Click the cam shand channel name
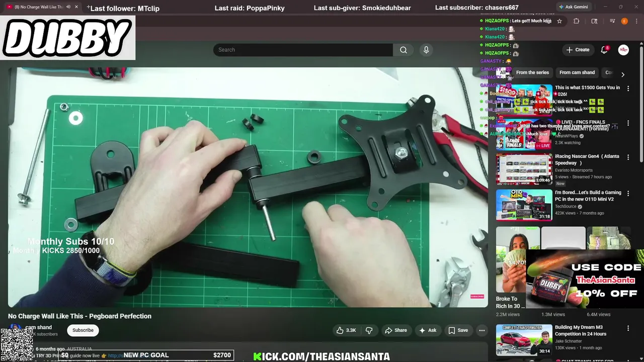The height and width of the screenshot is (362, 644). click(38, 327)
